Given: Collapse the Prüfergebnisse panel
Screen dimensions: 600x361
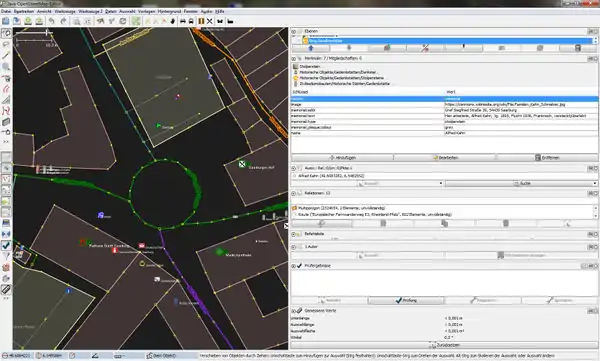Looking at the screenshot, I should click(x=294, y=266).
